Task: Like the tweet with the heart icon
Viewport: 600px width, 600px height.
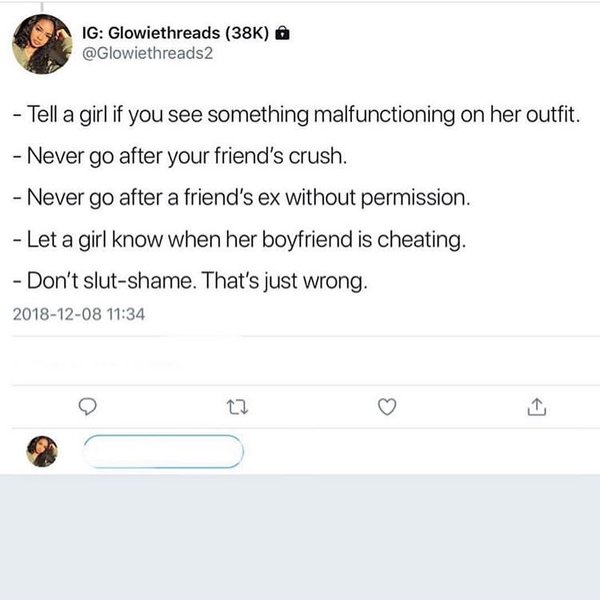Action: point(388,407)
